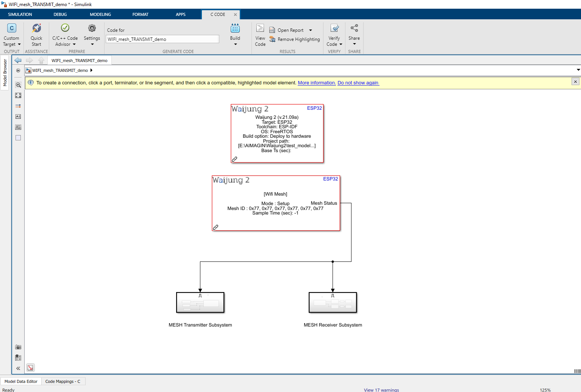This screenshot has height=392, width=581.
Task: Expand the breadcrumb arrow after model name
Action: pos(91,70)
